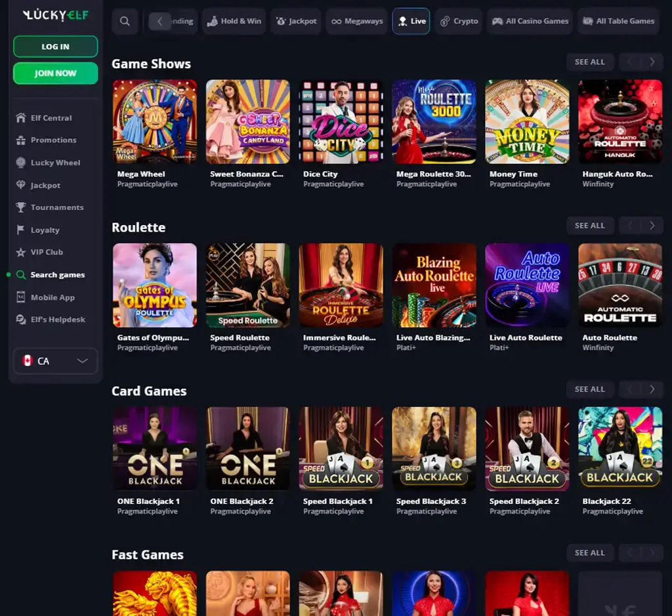
Task: Open the Mega Wheel game thumbnail
Action: 155,121
